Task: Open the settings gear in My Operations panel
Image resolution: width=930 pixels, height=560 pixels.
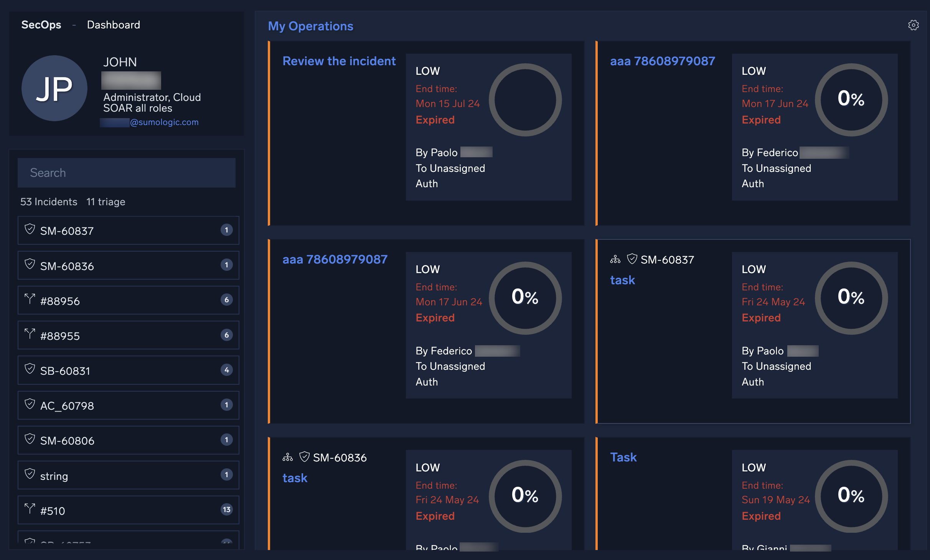Action: pyautogui.click(x=913, y=25)
